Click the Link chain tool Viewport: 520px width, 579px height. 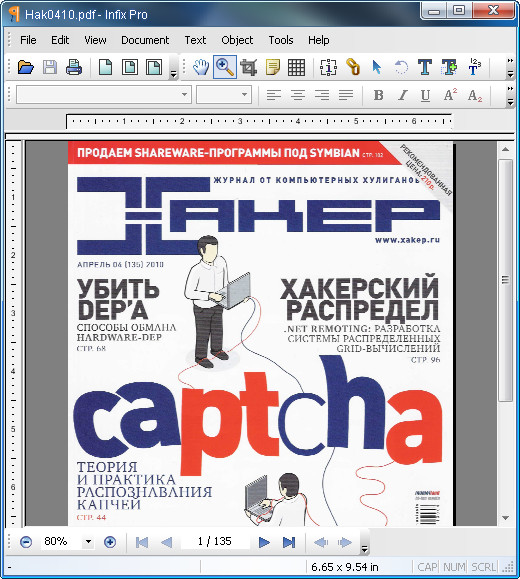pyautogui.click(x=353, y=68)
